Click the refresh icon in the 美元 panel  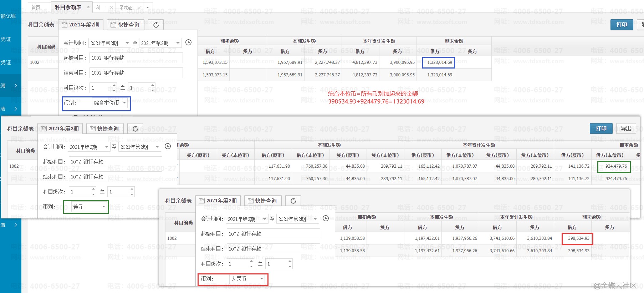[135, 129]
